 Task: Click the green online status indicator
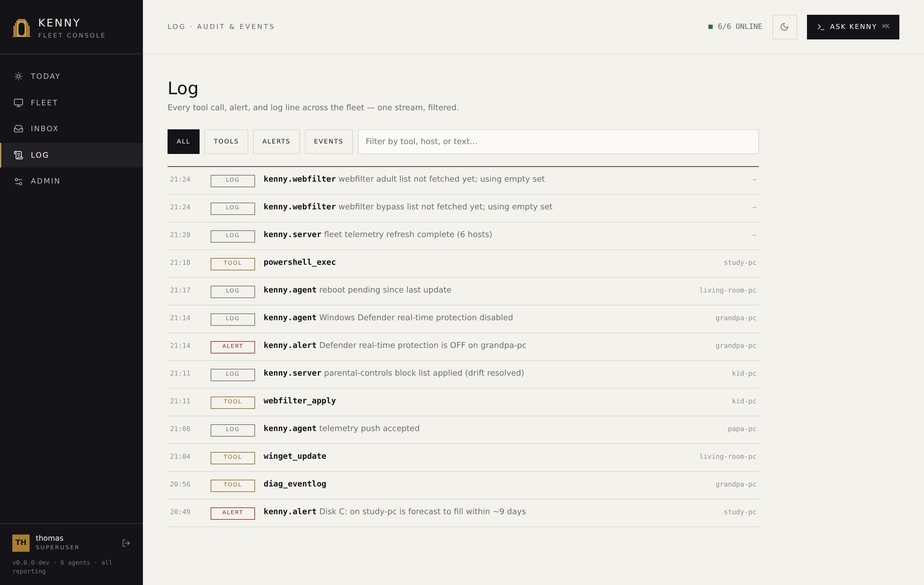(x=710, y=26)
